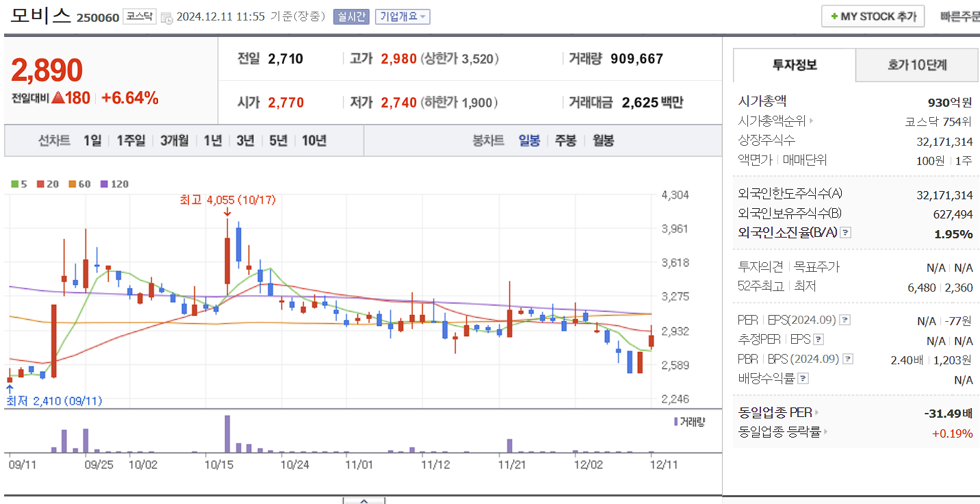The height and width of the screenshot is (504, 980).
Task: Click the 1.95% foreign ownership ratio
Action: click(x=953, y=234)
